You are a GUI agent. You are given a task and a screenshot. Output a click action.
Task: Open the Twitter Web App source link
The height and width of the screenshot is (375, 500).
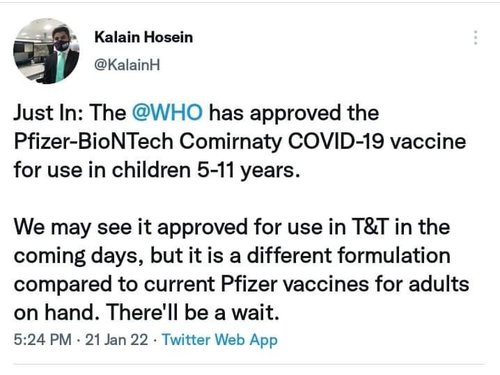[220, 340]
